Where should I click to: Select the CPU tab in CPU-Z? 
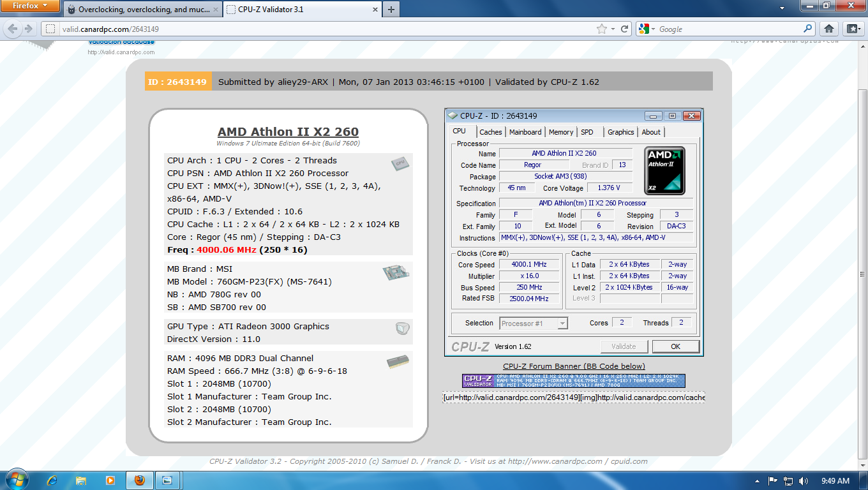pyautogui.click(x=460, y=131)
